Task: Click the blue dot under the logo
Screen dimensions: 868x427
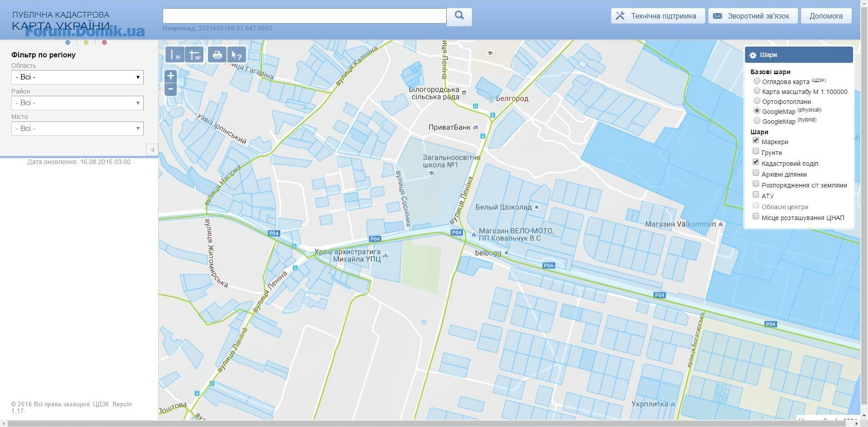Action: [68, 42]
